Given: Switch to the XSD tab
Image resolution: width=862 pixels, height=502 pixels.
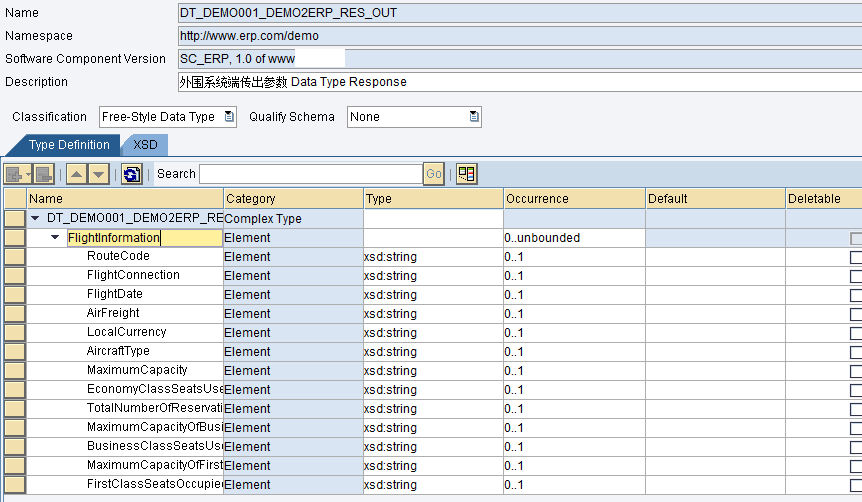Looking at the screenshot, I should click(x=145, y=145).
